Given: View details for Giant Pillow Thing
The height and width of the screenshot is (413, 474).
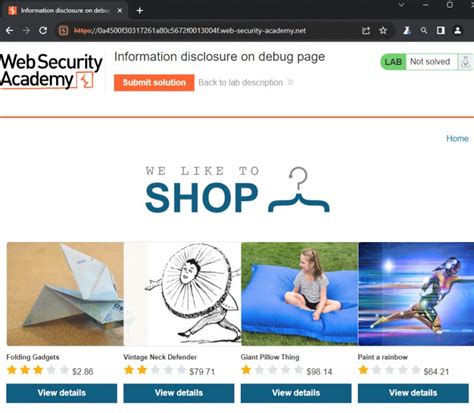Looking at the screenshot, I should click(x=296, y=393).
